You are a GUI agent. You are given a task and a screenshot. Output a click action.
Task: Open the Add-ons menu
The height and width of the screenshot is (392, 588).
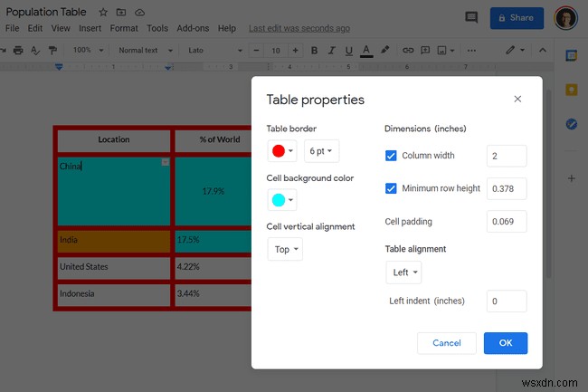193,28
